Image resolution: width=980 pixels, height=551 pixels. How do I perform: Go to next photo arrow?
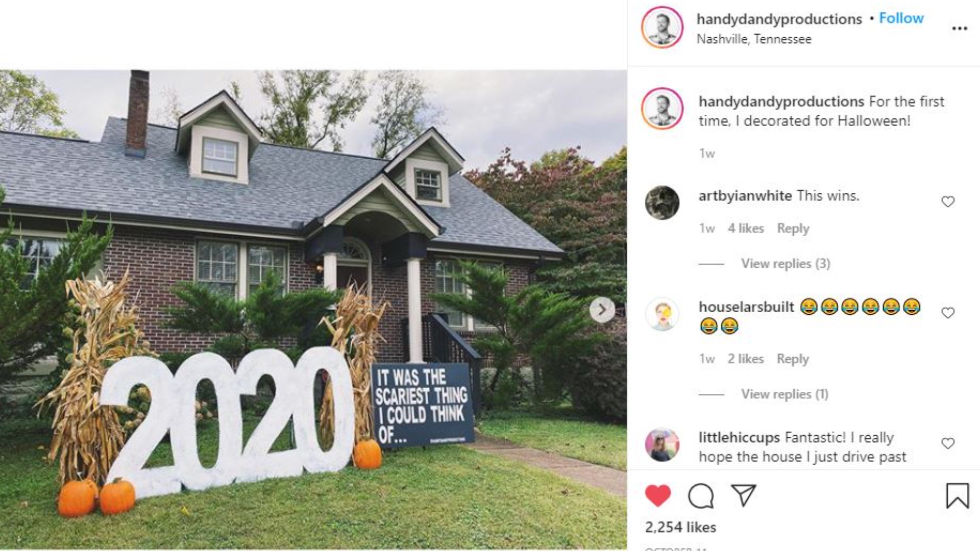point(602,310)
